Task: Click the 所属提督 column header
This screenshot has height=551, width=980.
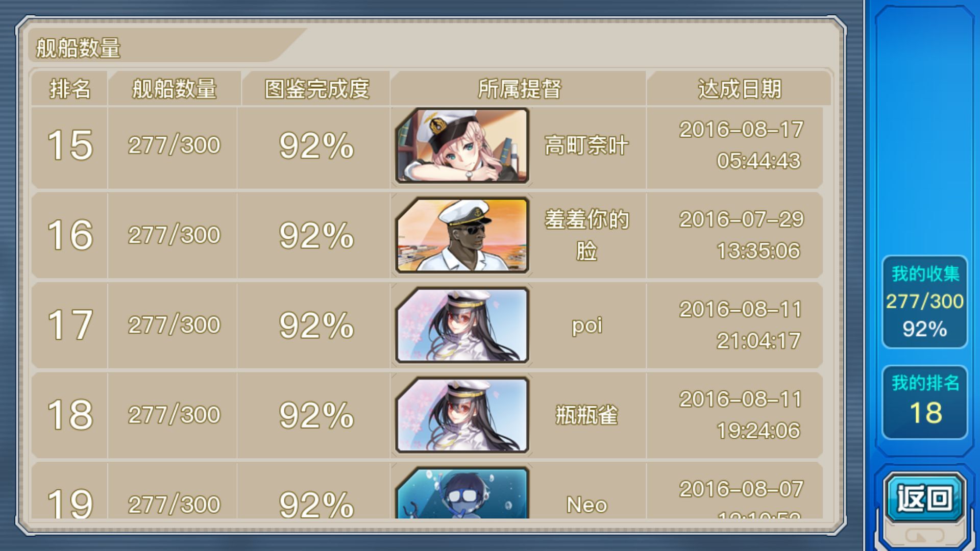Action: coord(519,89)
